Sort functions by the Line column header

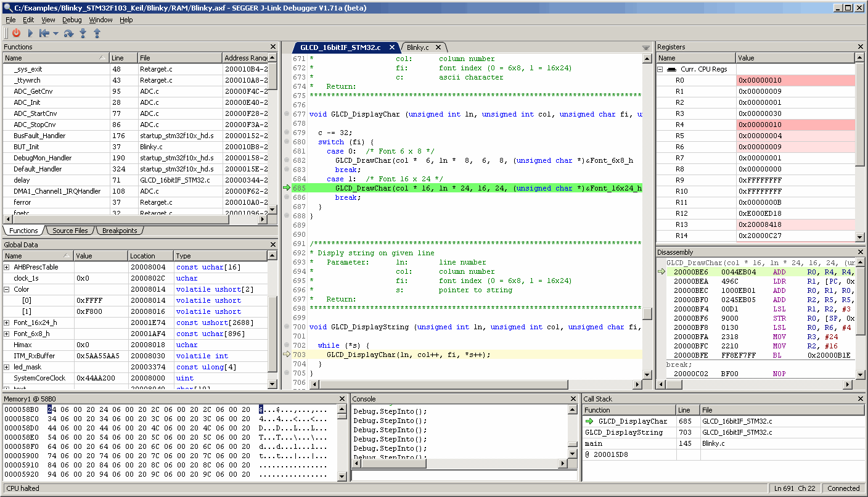pos(123,58)
